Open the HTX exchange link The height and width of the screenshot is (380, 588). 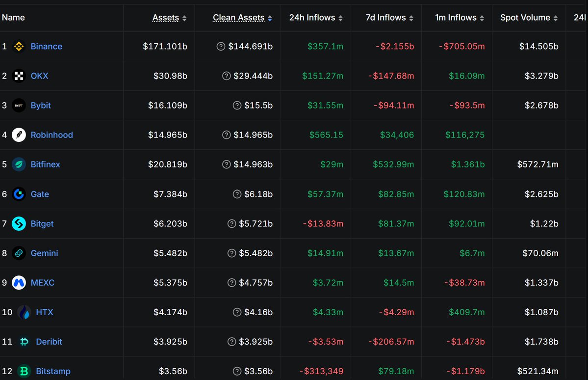click(x=45, y=312)
